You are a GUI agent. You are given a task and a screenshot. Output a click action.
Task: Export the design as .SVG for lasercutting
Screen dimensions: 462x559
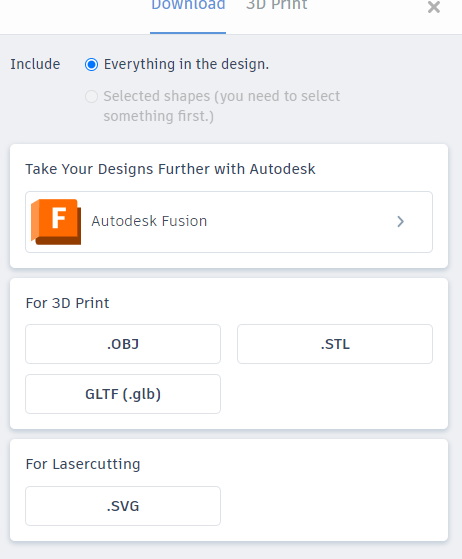(x=123, y=506)
